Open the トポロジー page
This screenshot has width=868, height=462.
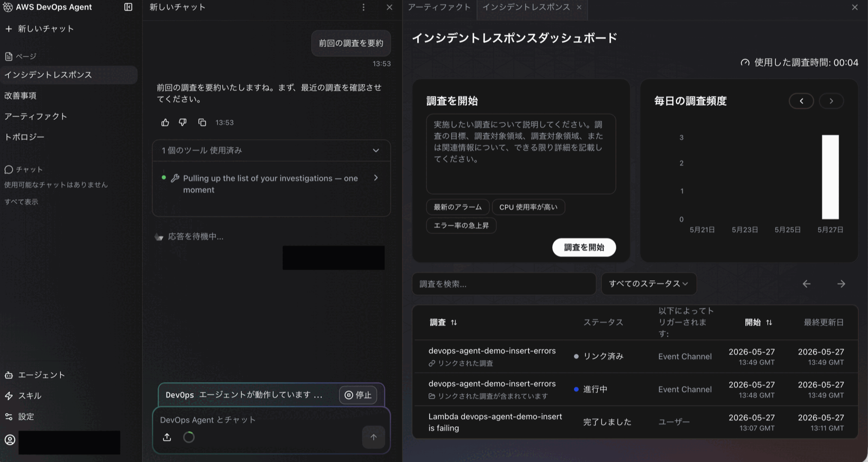(24, 137)
